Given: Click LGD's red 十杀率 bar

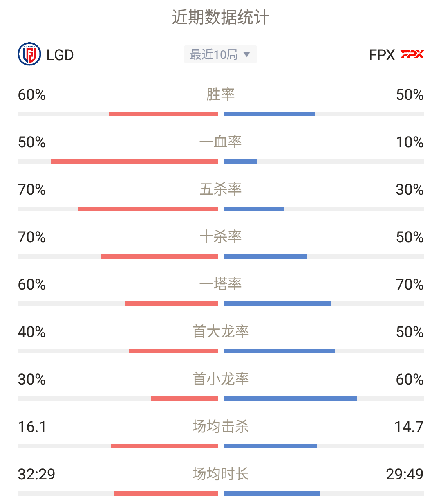Looking at the screenshot, I should tap(159, 256).
